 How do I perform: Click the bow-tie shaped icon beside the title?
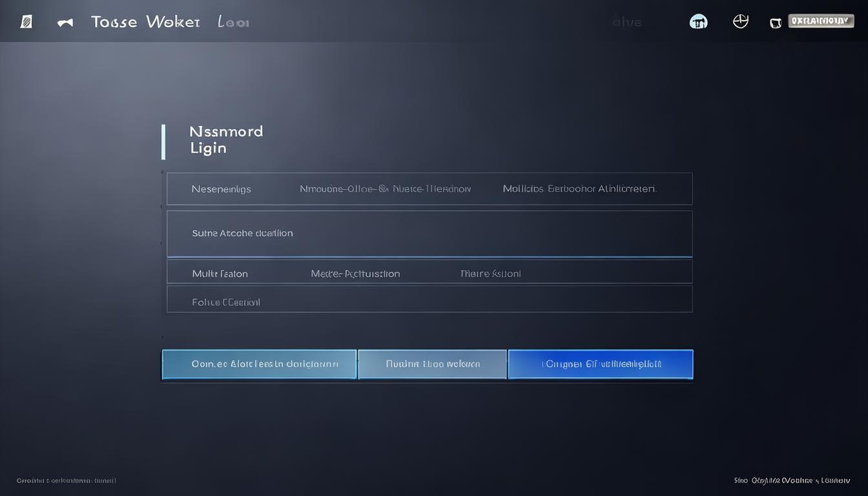pos(65,23)
